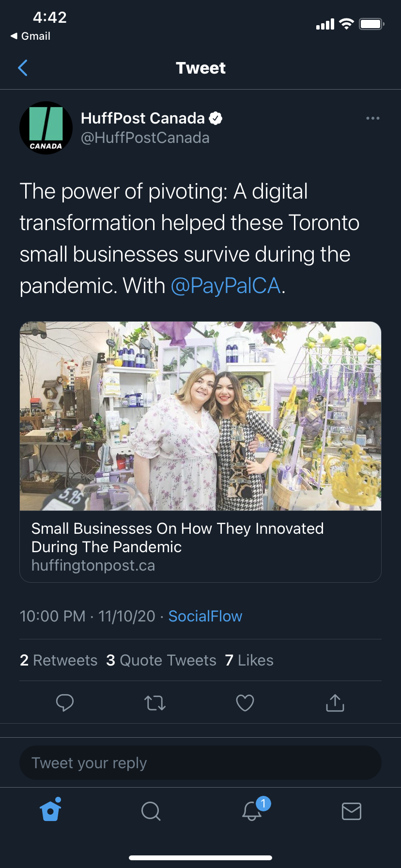View the 2 Retweets list
The width and height of the screenshot is (401, 868).
(x=59, y=660)
